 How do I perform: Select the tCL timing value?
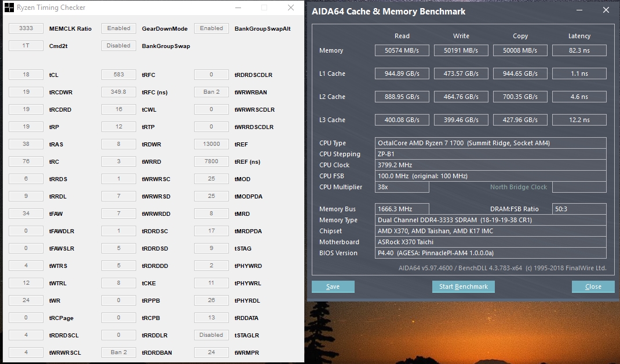(26, 75)
